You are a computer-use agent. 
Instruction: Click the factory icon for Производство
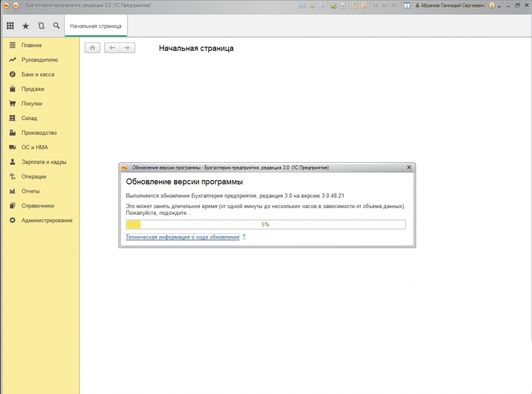(12, 133)
